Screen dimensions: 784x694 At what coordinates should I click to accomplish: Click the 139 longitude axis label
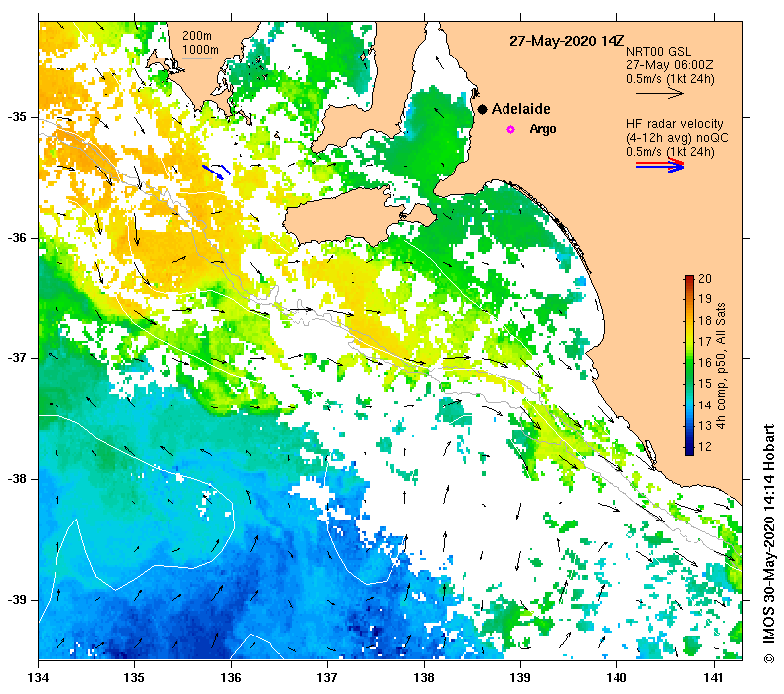(521, 678)
